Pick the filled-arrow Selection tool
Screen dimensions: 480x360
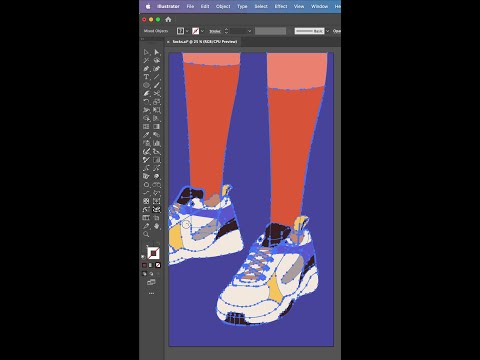(x=157, y=52)
